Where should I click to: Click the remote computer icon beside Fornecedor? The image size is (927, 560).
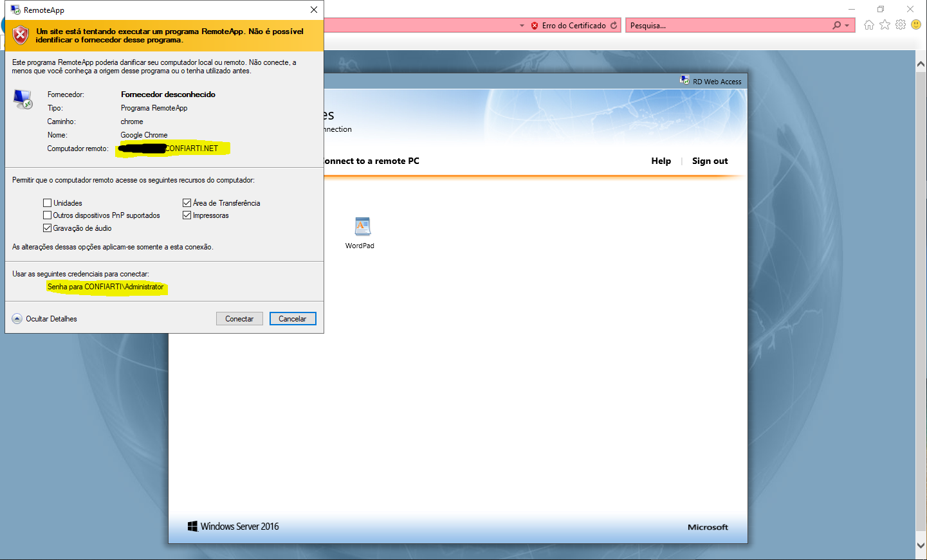point(23,99)
